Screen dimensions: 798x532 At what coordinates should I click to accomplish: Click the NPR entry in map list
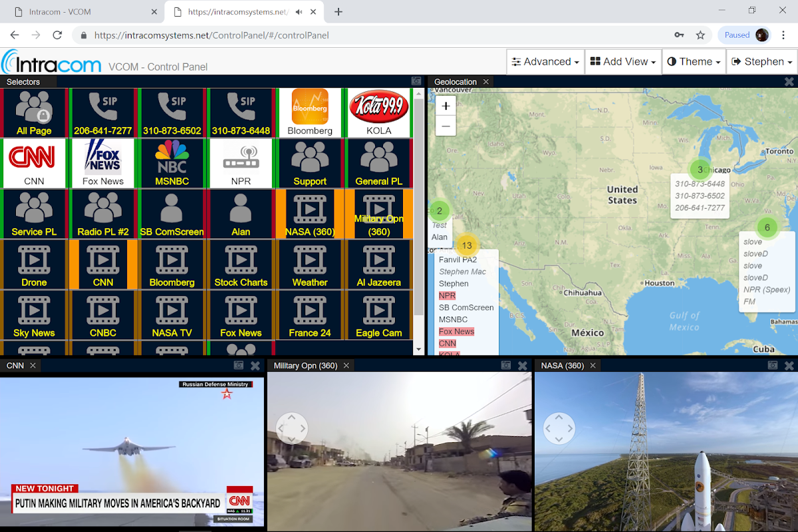point(447,295)
